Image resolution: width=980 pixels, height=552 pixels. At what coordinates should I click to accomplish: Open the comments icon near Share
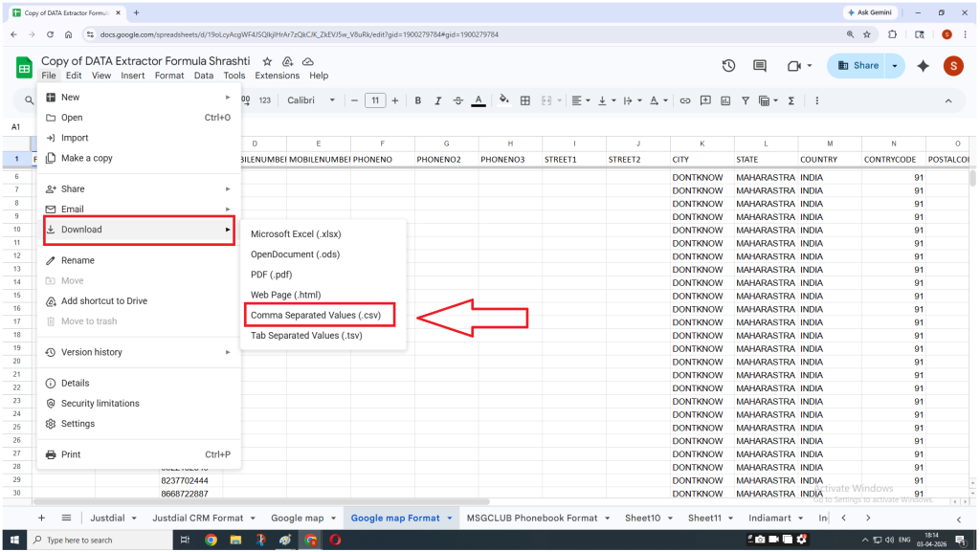tap(760, 66)
